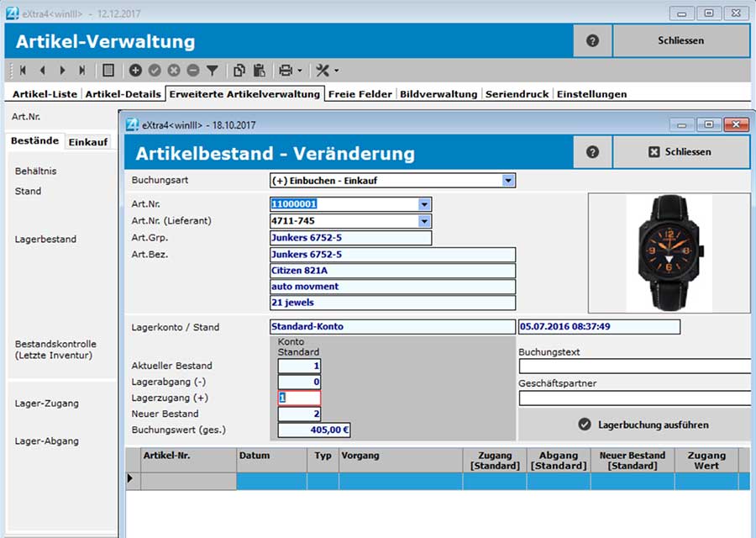Add a new record with the plus icon
Screen dimensions: 756x538
pos(135,70)
